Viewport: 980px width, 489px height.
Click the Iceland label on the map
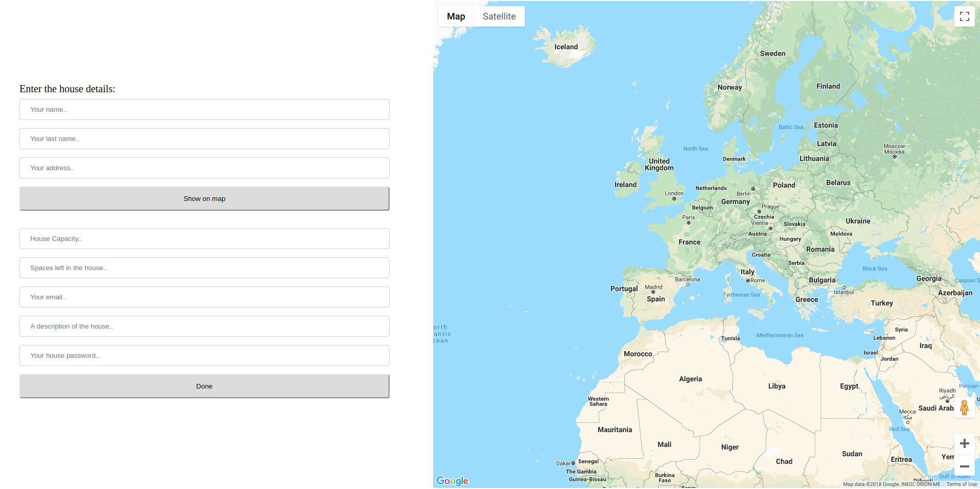[566, 47]
